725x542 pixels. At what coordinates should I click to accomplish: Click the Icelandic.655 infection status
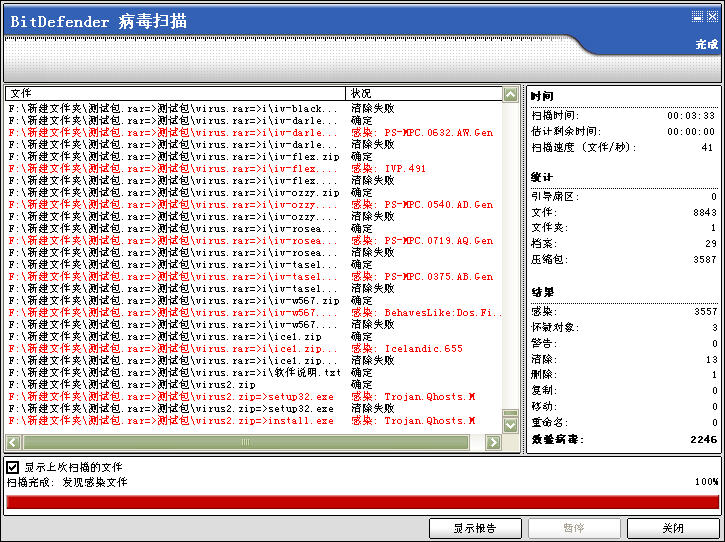click(x=407, y=349)
